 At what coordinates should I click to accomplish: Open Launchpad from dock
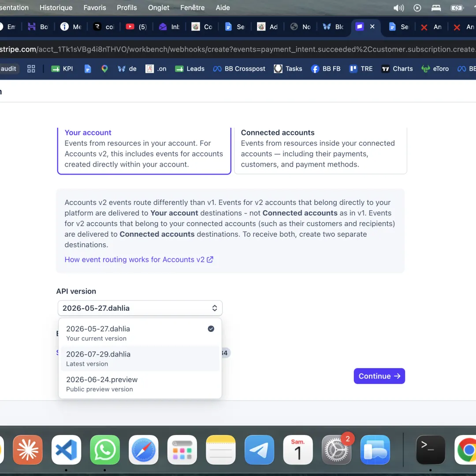pyautogui.click(x=182, y=450)
